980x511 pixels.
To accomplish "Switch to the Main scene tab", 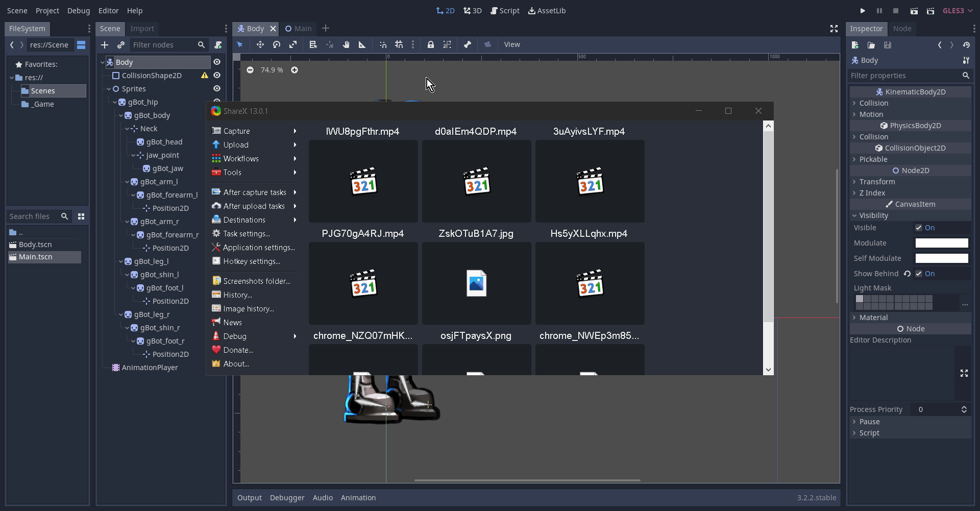I will [x=298, y=29].
